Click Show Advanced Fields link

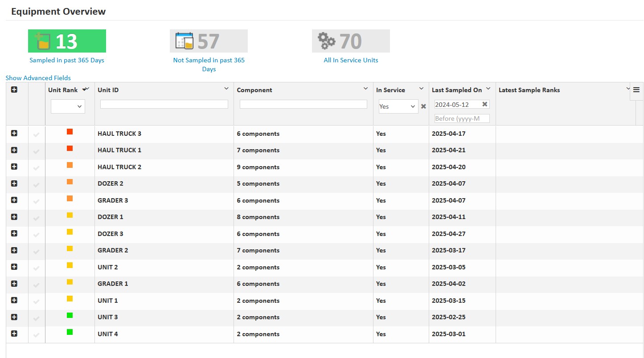[x=38, y=78]
